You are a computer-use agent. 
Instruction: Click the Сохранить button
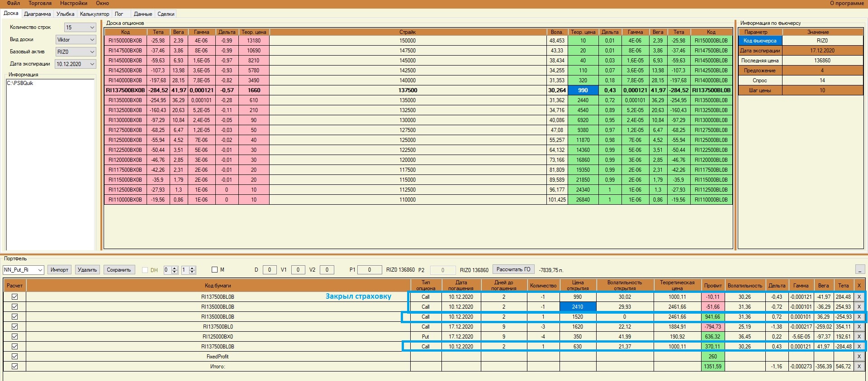click(119, 270)
